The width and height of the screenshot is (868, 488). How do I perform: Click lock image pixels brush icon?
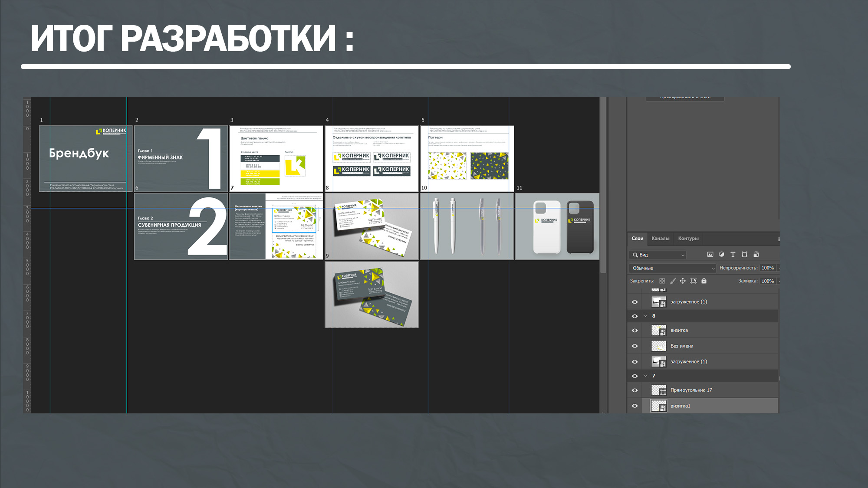point(673,281)
